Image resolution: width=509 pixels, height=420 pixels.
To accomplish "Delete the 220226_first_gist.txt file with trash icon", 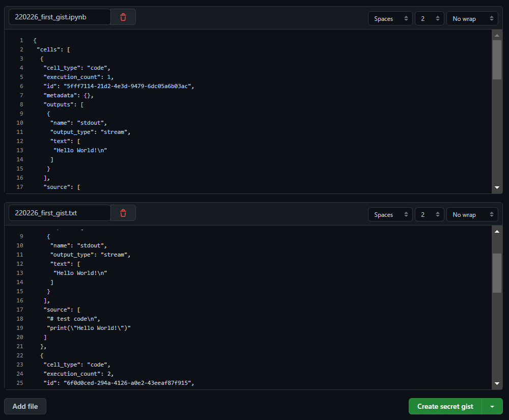I will point(123,213).
